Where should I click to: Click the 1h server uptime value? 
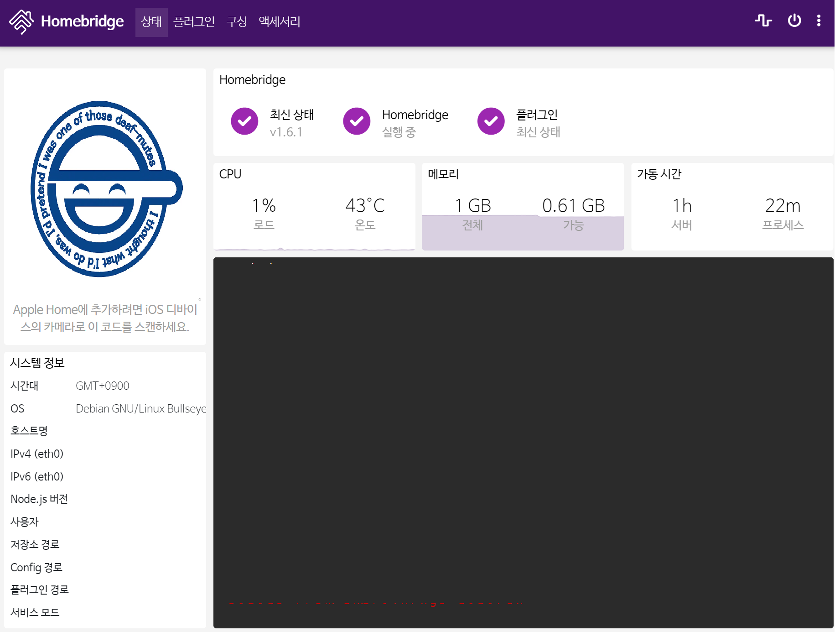(682, 206)
